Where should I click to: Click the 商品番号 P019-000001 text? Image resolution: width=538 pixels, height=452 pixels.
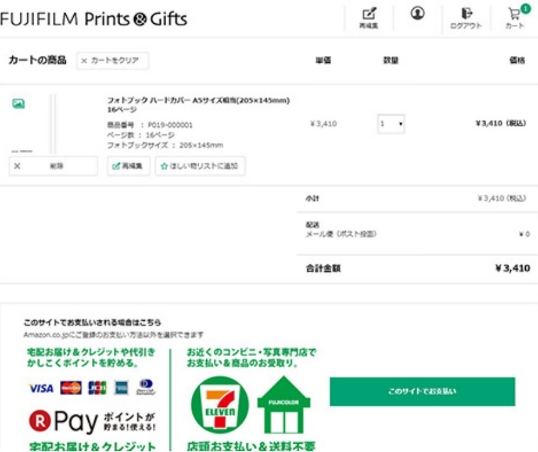click(x=150, y=125)
